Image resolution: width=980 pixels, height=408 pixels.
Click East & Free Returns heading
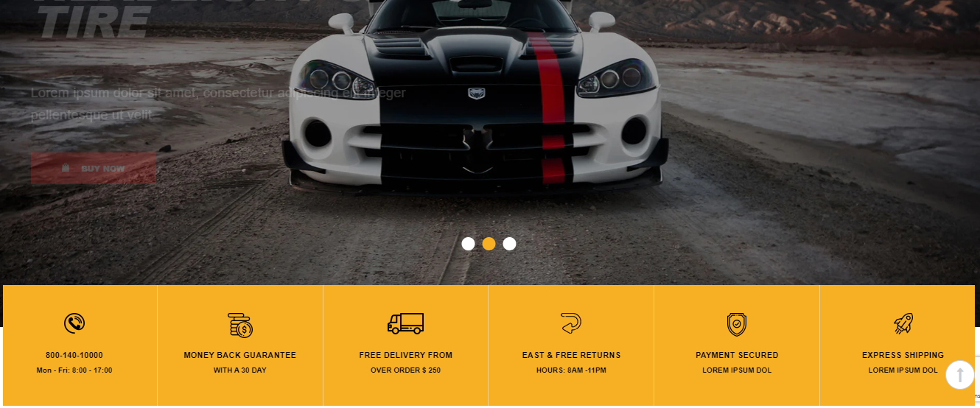click(x=571, y=355)
